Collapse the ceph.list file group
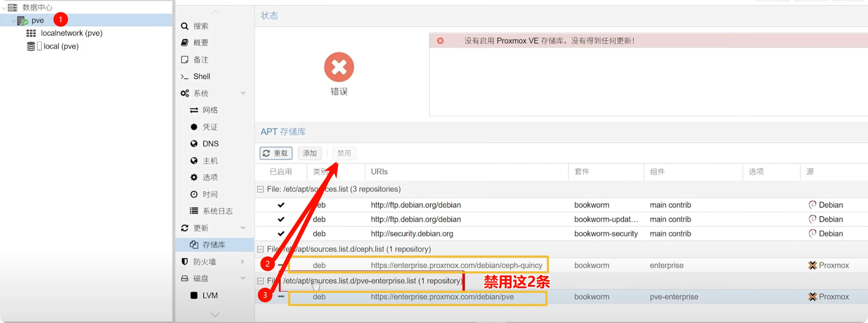This screenshot has width=868, height=323. pos(260,249)
